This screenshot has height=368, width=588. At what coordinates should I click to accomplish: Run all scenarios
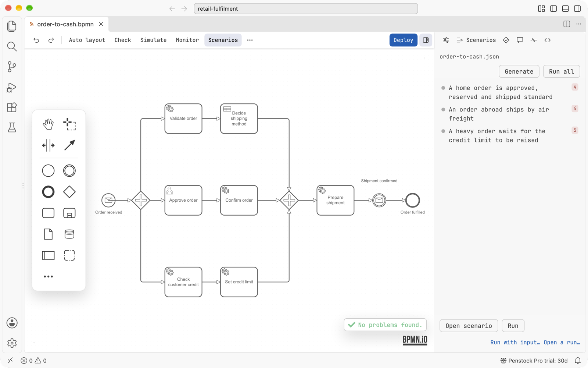561,71
